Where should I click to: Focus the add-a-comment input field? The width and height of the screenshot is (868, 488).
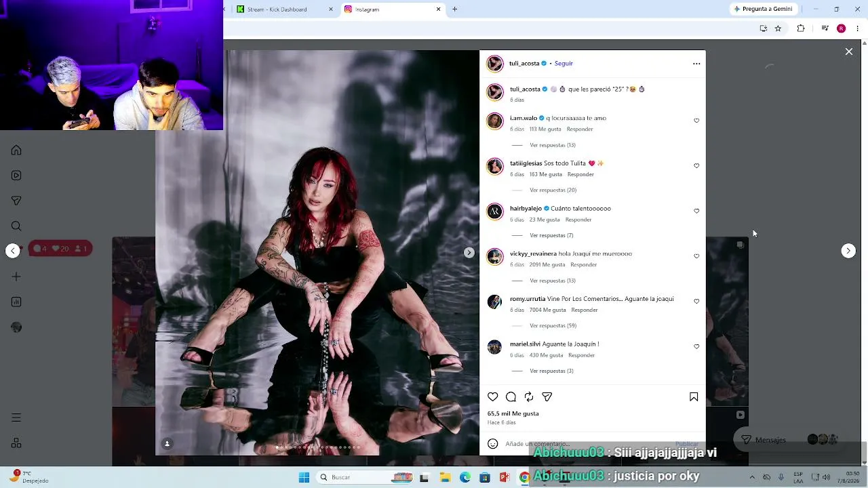589,444
